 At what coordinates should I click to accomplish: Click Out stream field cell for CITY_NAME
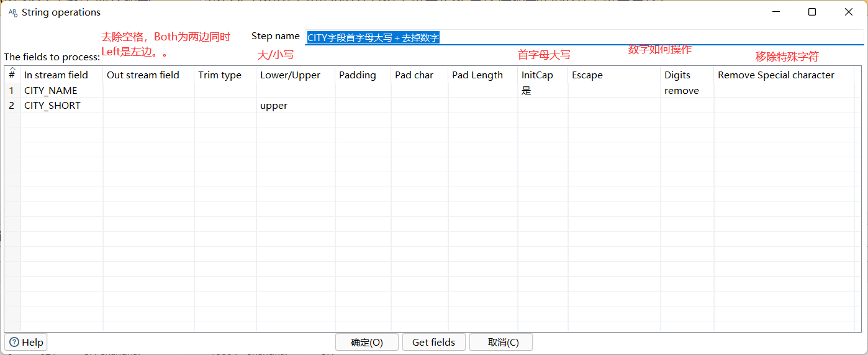(148, 90)
